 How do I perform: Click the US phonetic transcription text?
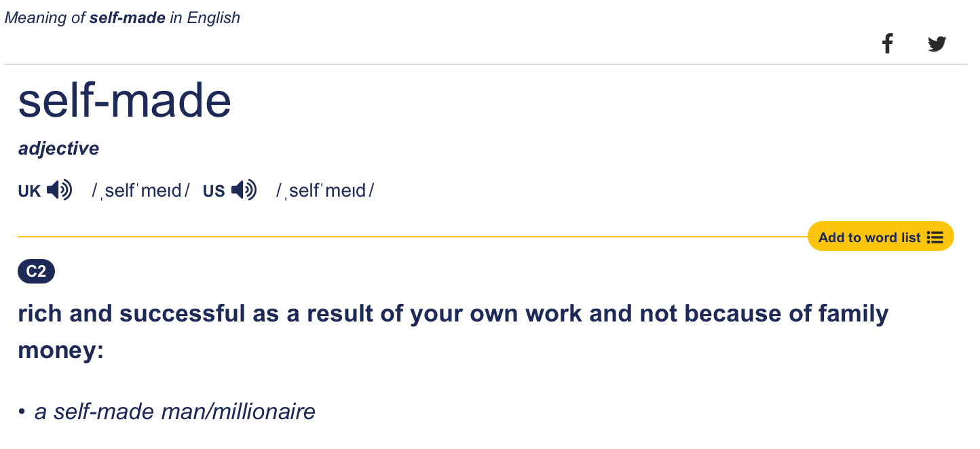pos(325,191)
